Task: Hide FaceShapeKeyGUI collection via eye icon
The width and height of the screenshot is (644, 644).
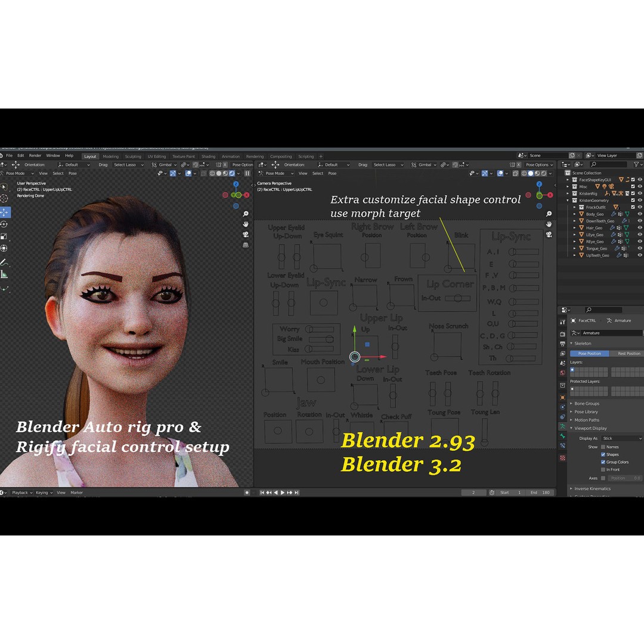Action: (639, 179)
